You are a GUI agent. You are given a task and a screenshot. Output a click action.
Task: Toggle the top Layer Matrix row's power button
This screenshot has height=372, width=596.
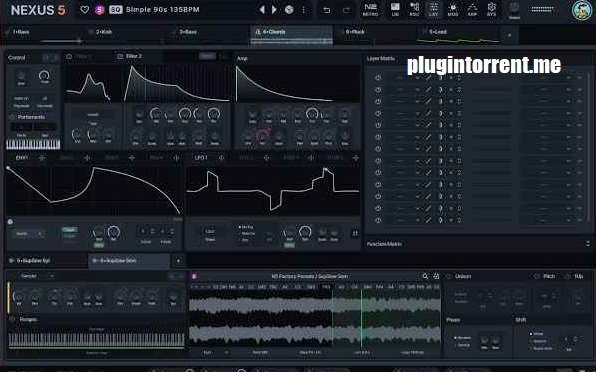coord(378,78)
